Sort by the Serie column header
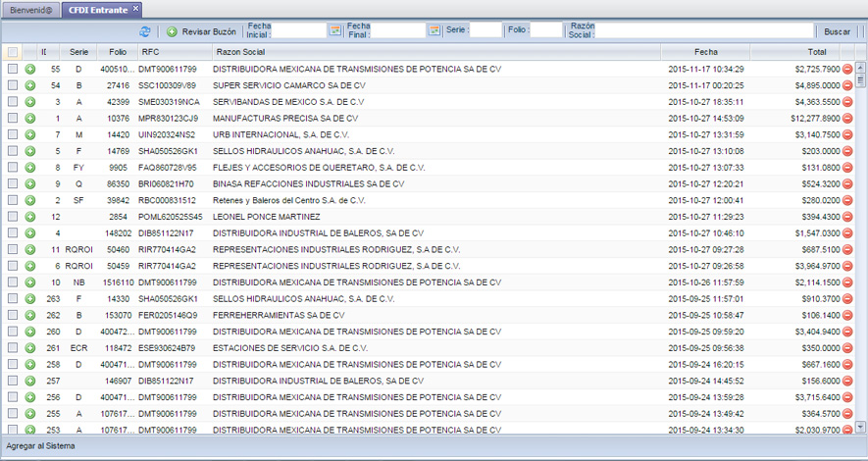The image size is (868, 461). [78, 52]
